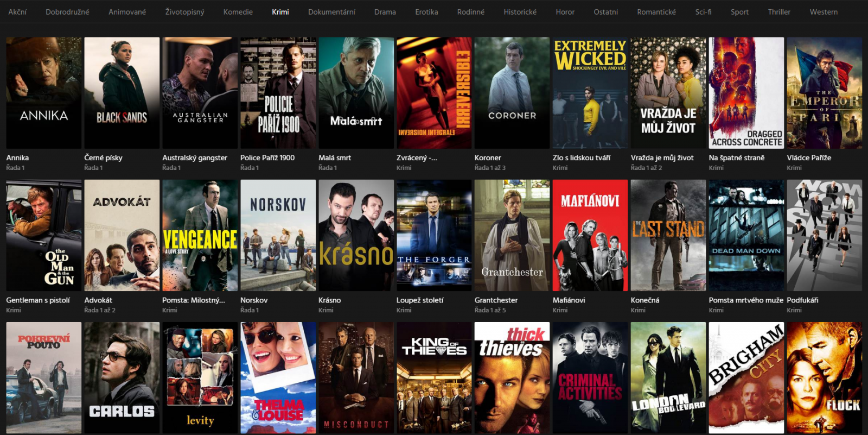Open The Emperor of Paris poster
868x435 pixels.
point(825,93)
